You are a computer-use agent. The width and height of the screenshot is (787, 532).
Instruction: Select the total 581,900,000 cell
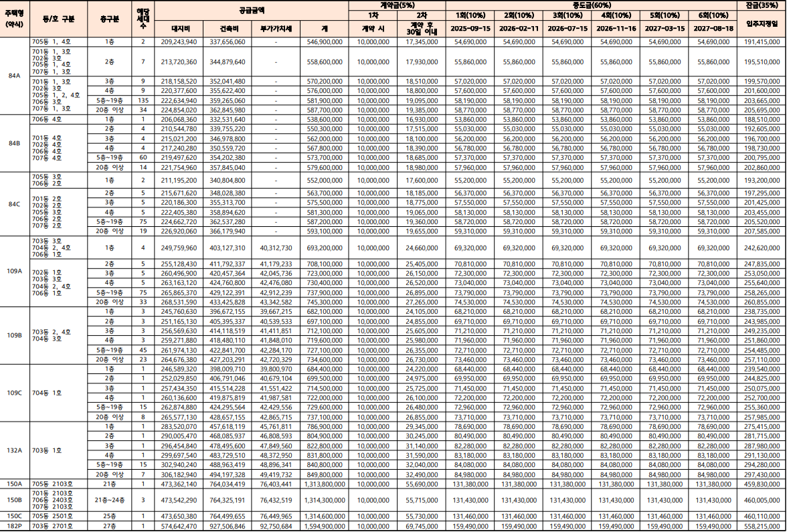(x=325, y=100)
